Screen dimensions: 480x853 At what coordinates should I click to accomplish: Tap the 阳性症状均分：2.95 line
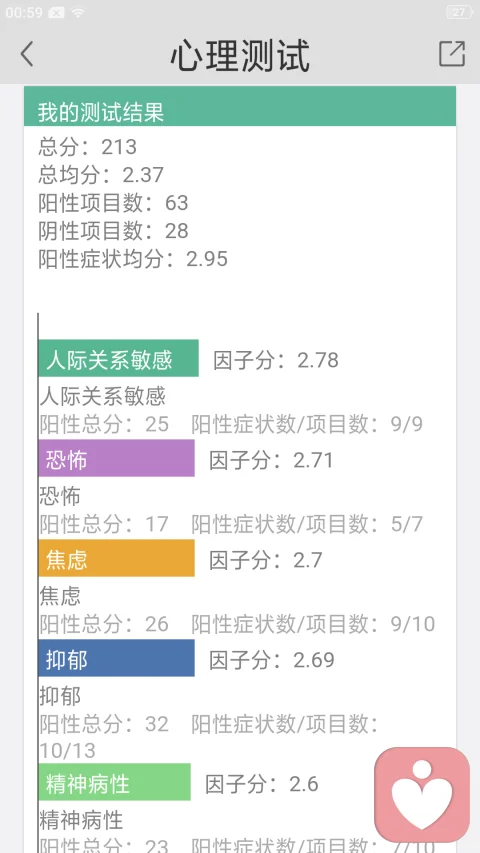(133, 259)
